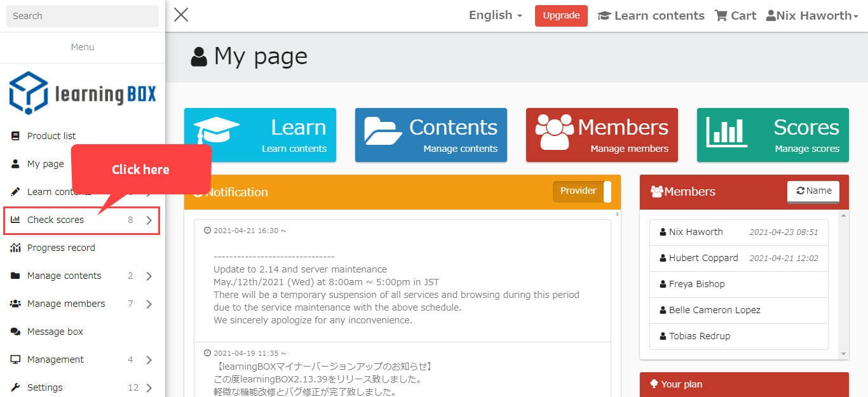868x397 pixels.
Task: Click the shopping Cart icon
Action: (721, 16)
